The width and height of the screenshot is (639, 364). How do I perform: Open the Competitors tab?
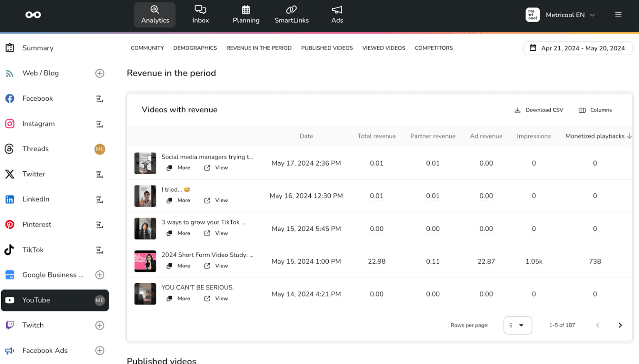point(433,48)
